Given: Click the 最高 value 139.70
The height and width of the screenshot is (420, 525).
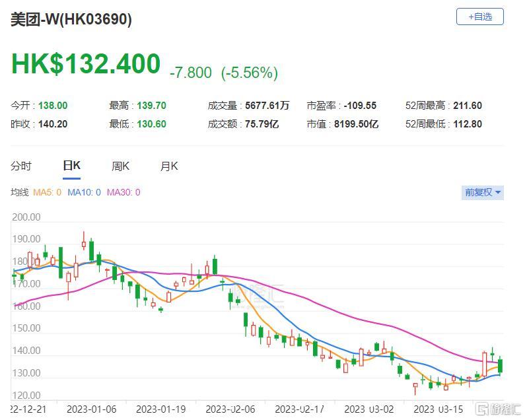Looking at the screenshot, I should click(x=151, y=106).
